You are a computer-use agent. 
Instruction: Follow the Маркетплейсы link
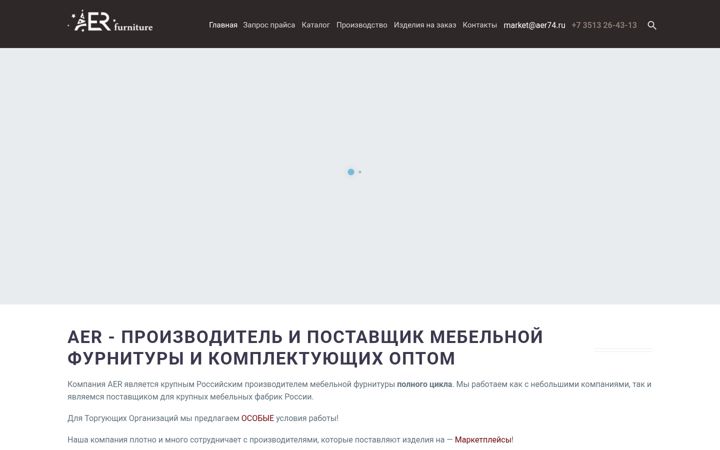(483, 440)
